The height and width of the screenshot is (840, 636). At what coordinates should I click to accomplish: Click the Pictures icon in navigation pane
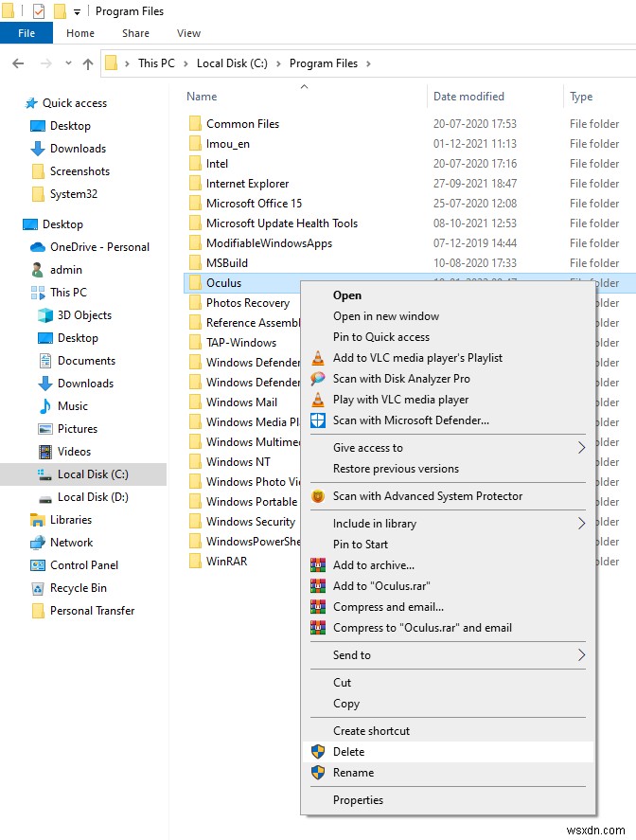tap(45, 429)
